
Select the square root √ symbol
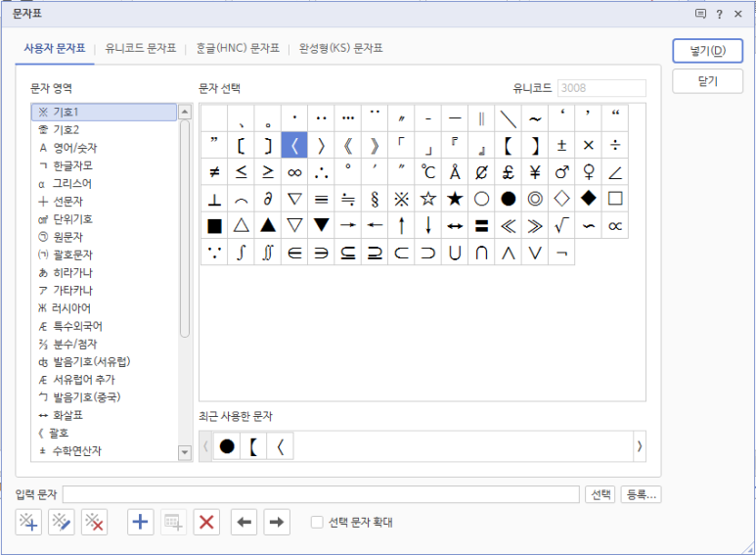pos(561,225)
